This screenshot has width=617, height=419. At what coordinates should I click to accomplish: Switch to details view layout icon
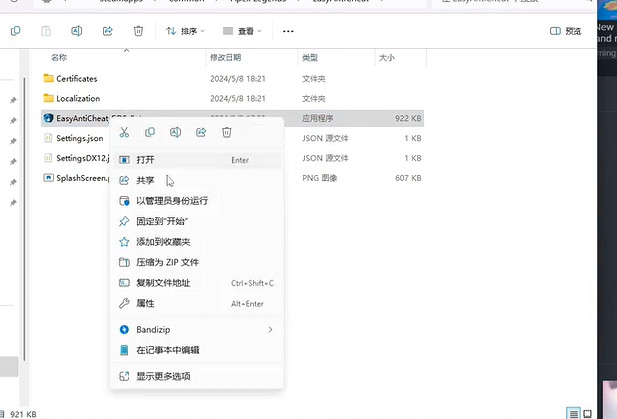coord(574,413)
